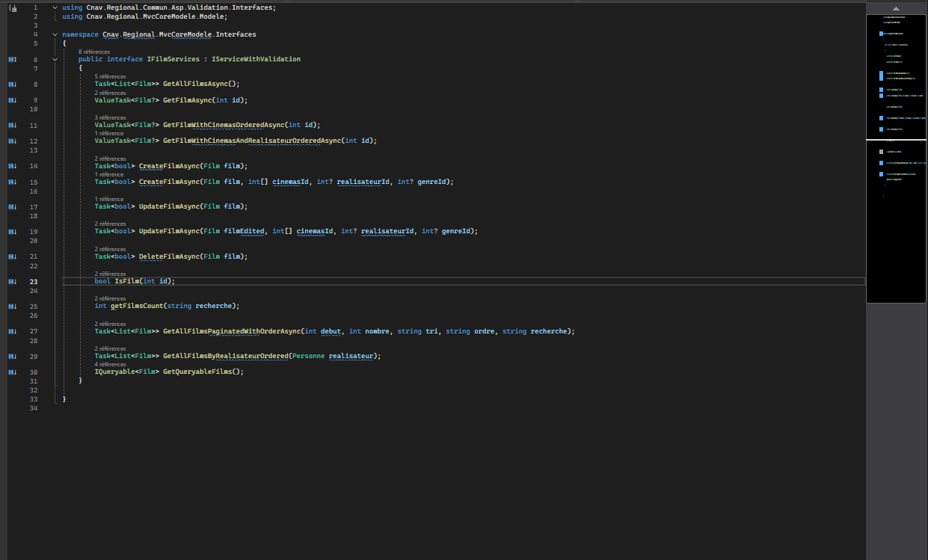The image size is (928, 560).
Task: Click the marker icon next to CreateFilmAsync
Action: pyautogui.click(x=11, y=165)
